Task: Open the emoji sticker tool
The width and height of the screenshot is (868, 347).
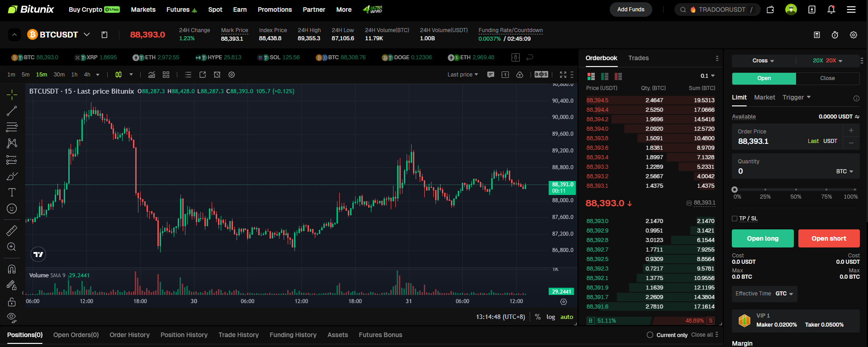Action: [12, 209]
